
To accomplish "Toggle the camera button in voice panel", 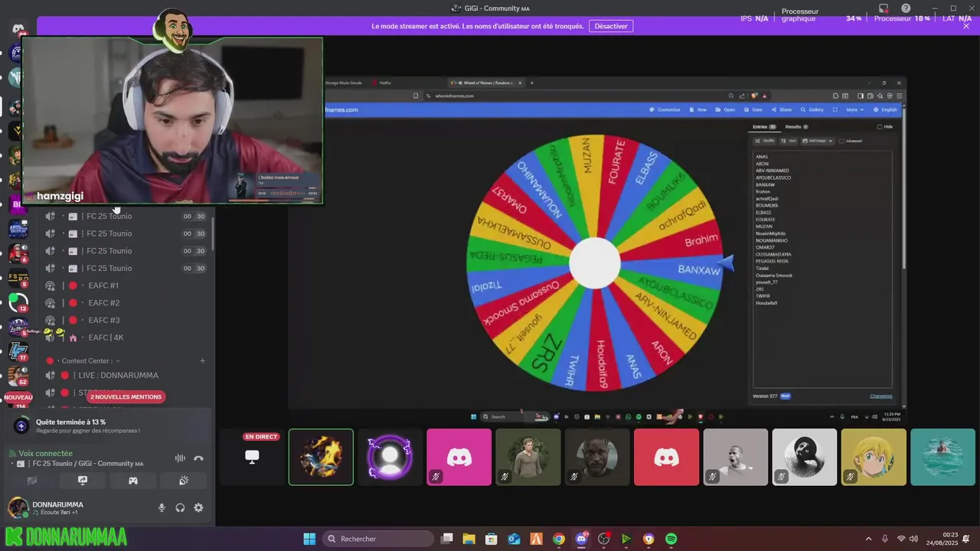I will pos(32,481).
